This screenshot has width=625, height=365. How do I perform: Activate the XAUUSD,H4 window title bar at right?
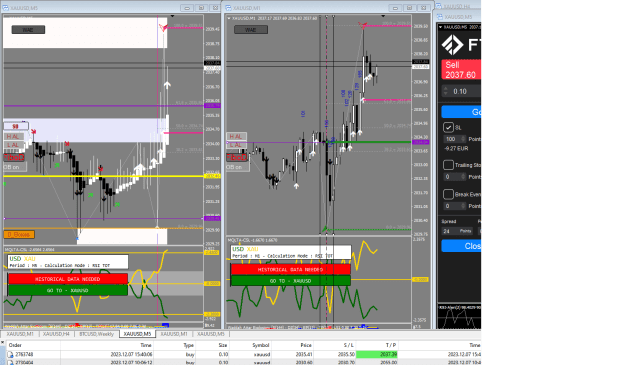pyautogui.click(x=458, y=6)
